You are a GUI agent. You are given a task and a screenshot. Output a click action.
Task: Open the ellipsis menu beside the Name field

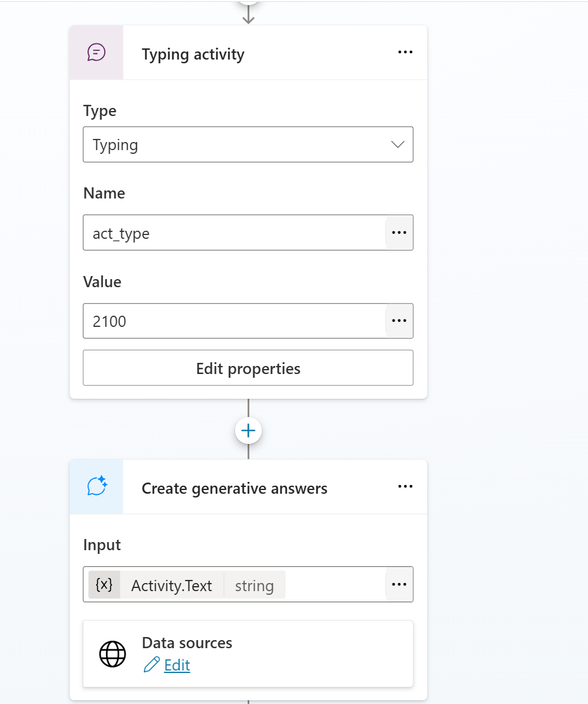tap(399, 233)
